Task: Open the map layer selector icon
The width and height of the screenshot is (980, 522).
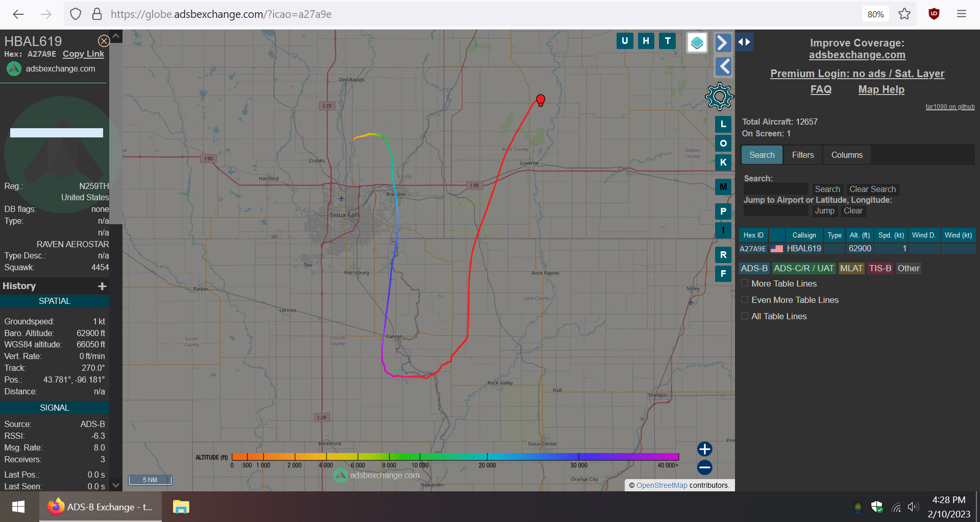Action: [697, 43]
